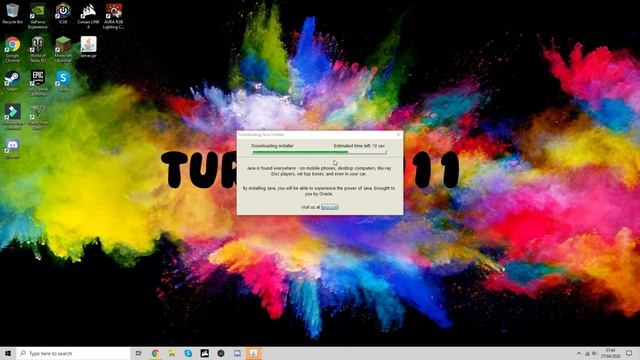Open Task View from taskbar
The height and width of the screenshot is (360, 640).
(139, 353)
